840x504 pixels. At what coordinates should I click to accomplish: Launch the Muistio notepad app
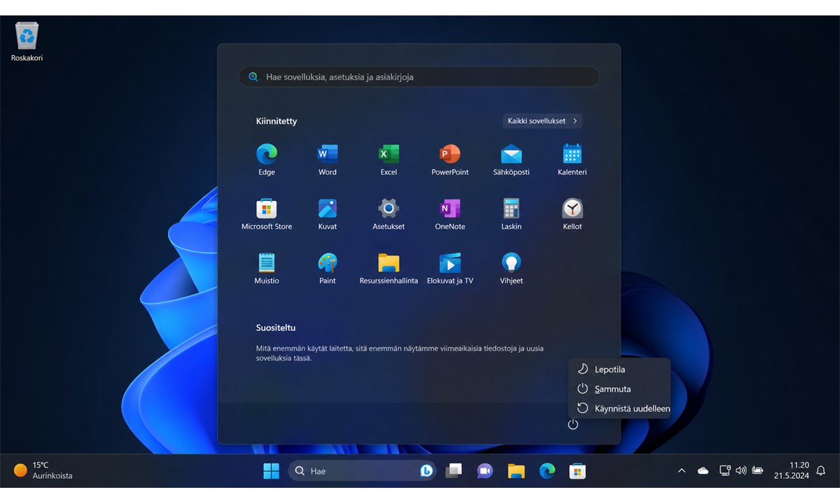coord(267,269)
